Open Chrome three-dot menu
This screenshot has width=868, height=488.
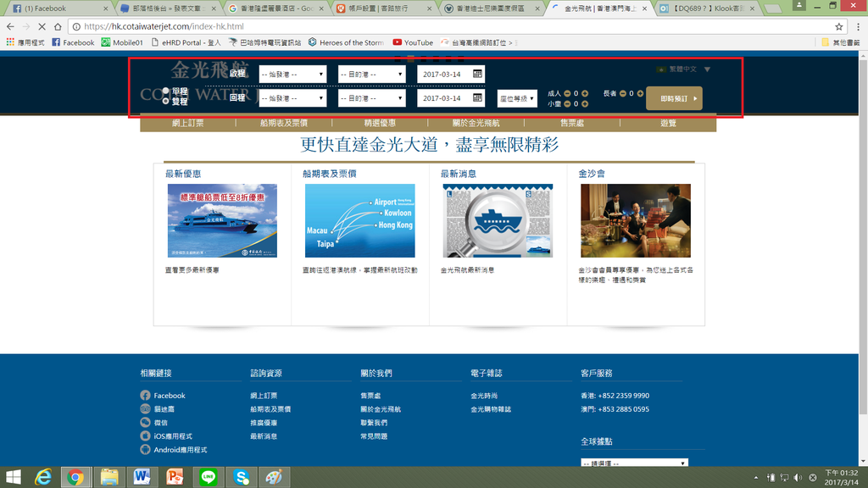858,26
